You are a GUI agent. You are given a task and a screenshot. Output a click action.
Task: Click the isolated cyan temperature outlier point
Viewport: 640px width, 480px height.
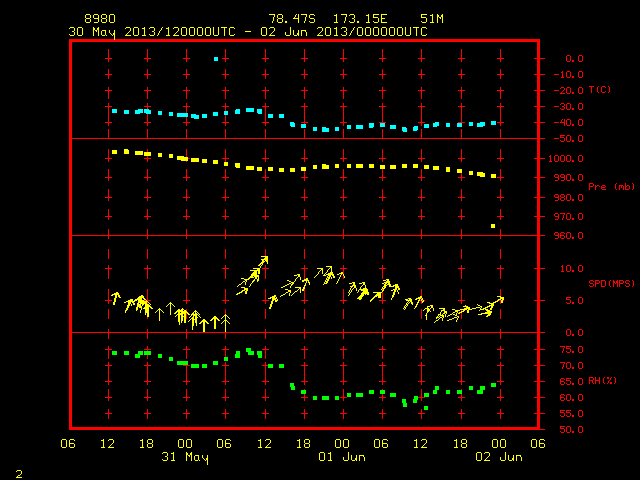[x=216, y=59]
